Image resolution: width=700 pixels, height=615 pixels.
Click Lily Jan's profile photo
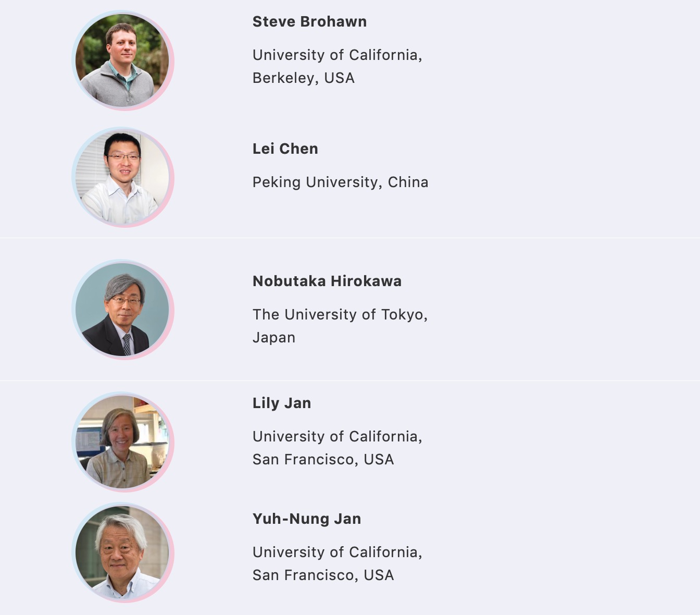123,442
